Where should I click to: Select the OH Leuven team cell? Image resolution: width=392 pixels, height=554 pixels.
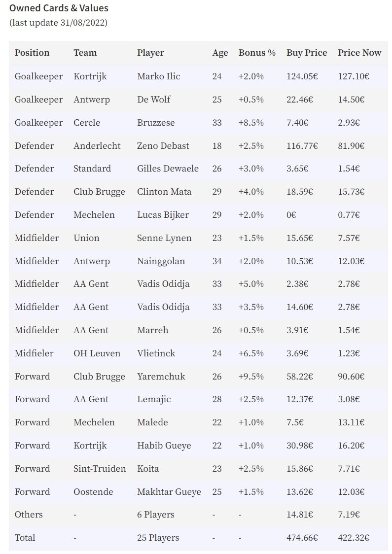coord(97,353)
